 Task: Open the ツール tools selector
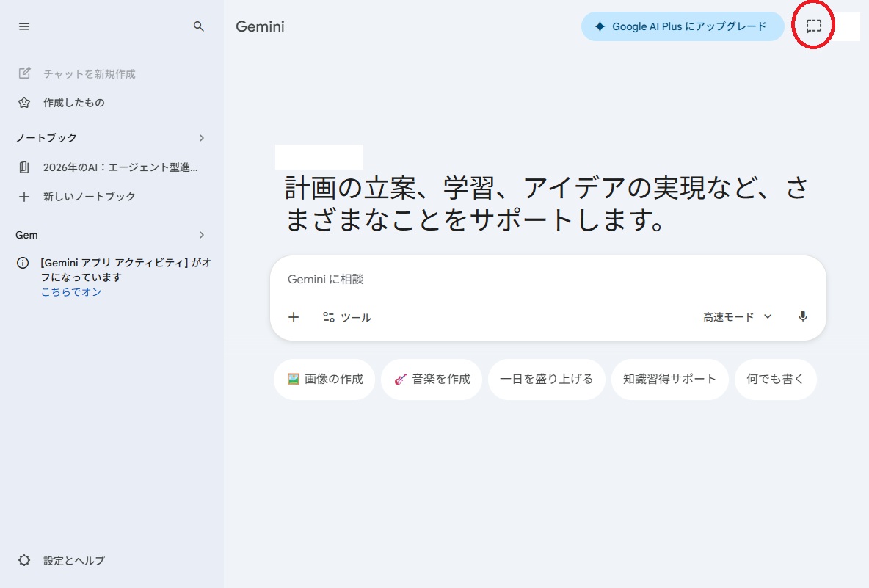tap(347, 317)
